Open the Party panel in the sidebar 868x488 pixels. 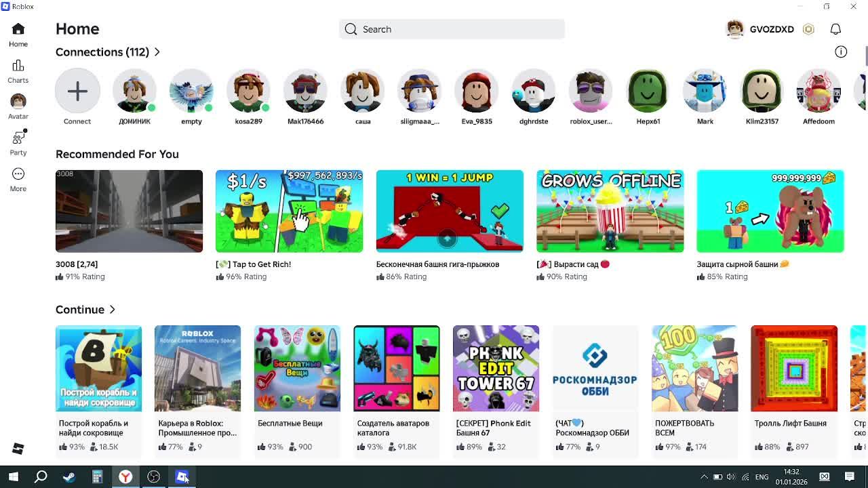pyautogui.click(x=18, y=143)
